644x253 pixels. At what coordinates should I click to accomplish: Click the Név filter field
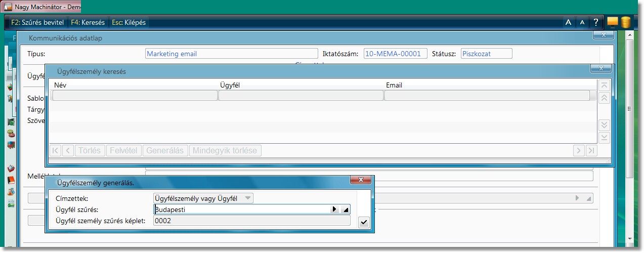[135, 95]
